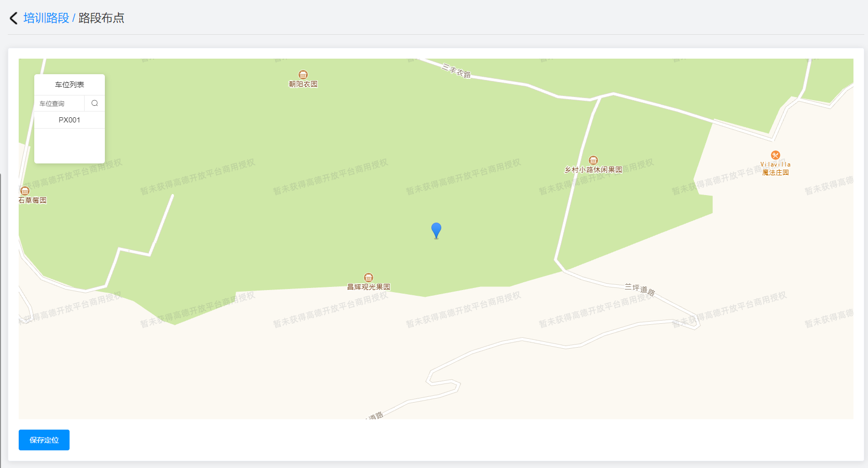Focus the 车位查询 search field
The width and height of the screenshot is (868, 468).
[59, 103]
